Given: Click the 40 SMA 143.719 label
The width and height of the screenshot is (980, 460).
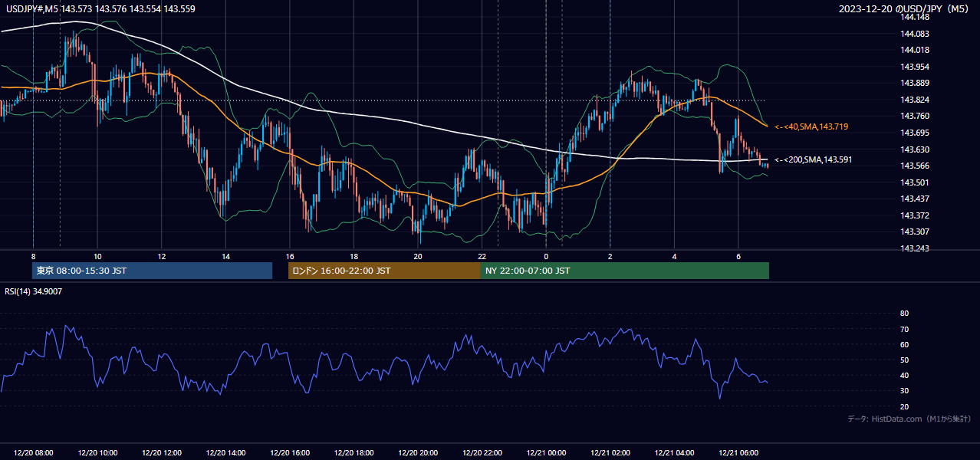Looking at the screenshot, I should click(x=811, y=127).
